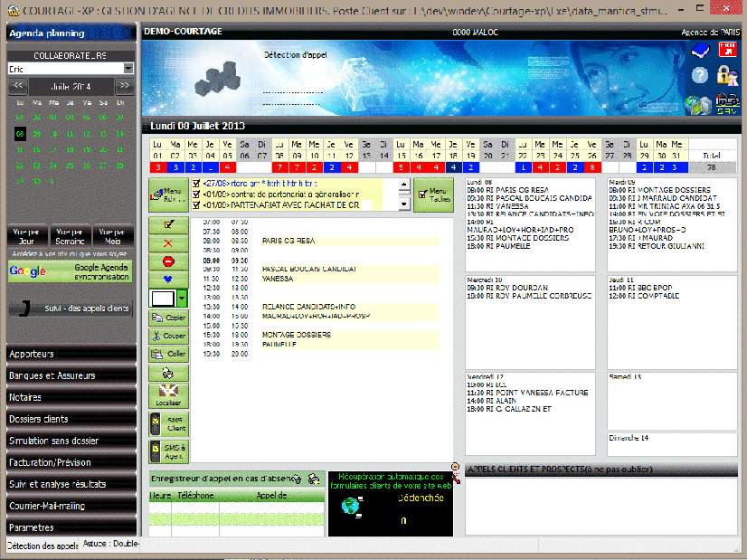Switch to Vue par Semaine
The width and height of the screenshot is (747, 560).
69,234
